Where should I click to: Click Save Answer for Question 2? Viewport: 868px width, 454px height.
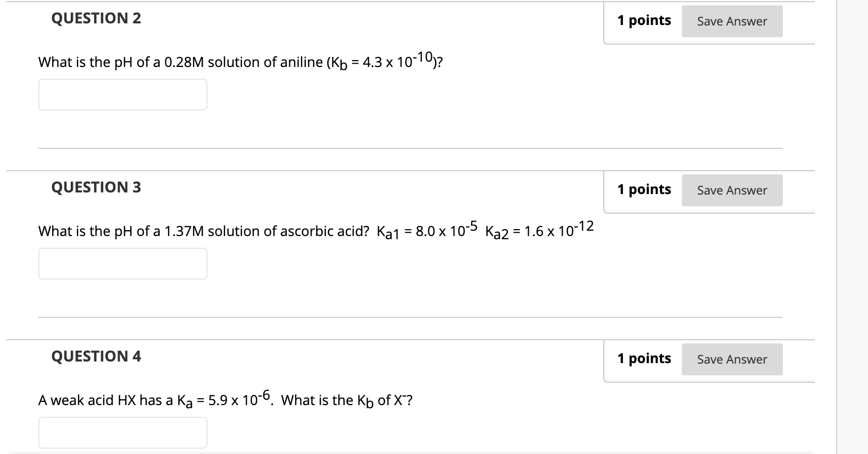pyautogui.click(x=732, y=21)
